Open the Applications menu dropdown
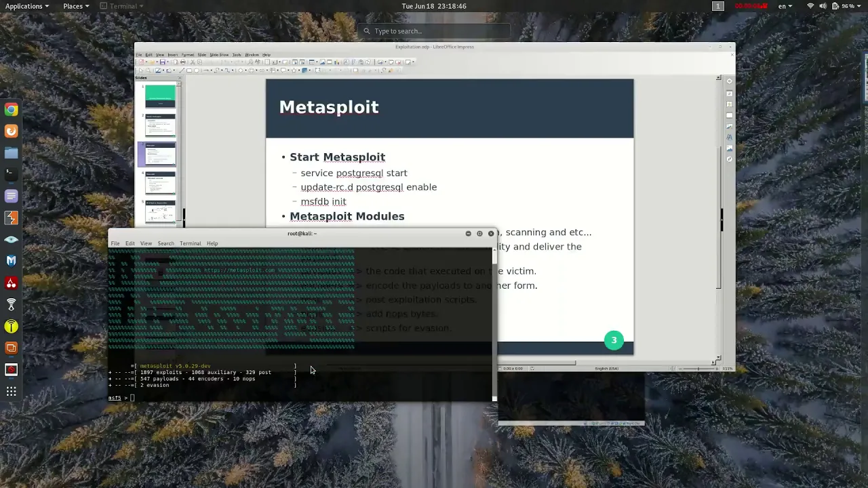Screen dimensions: 868x488 [27, 6]
